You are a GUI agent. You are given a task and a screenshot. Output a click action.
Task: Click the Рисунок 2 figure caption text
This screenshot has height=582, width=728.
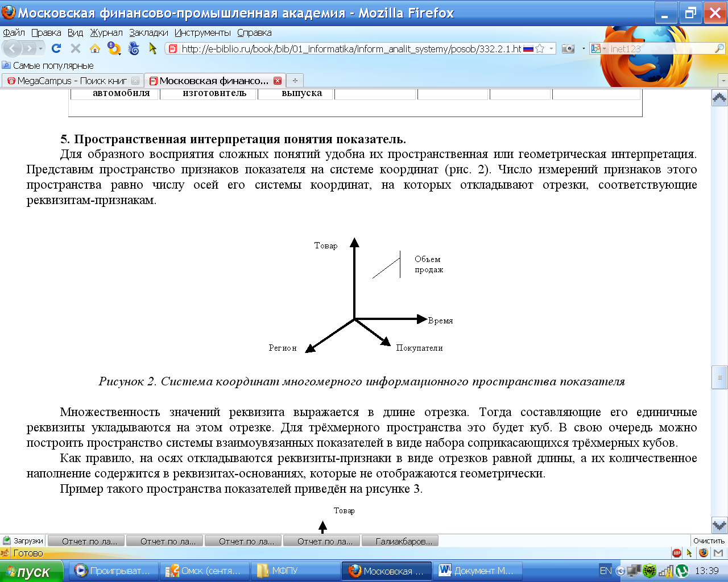point(362,381)
